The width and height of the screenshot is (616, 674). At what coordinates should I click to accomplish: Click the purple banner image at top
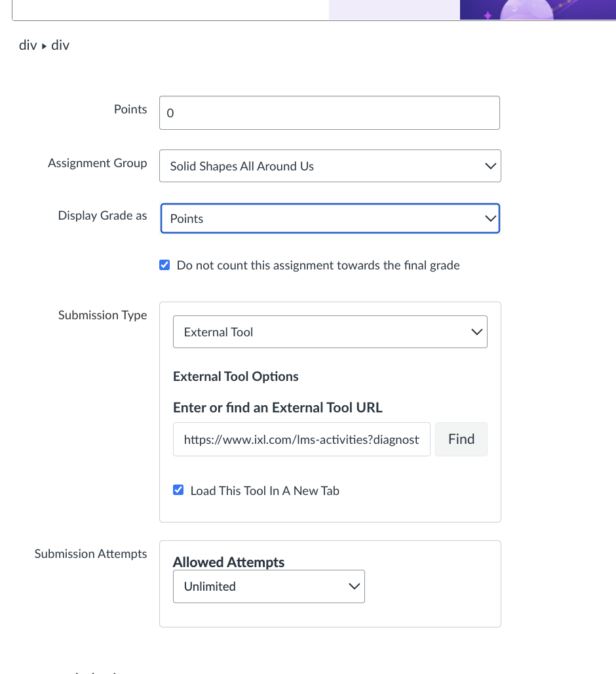point(537,9)
